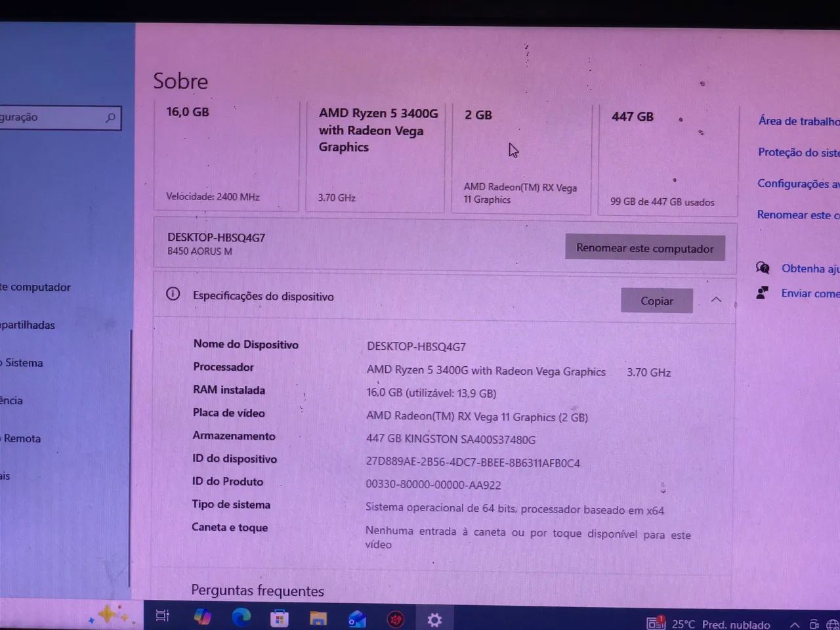Click the Copiar button
This screenshot has width=840, height=630.
point(657,301)
